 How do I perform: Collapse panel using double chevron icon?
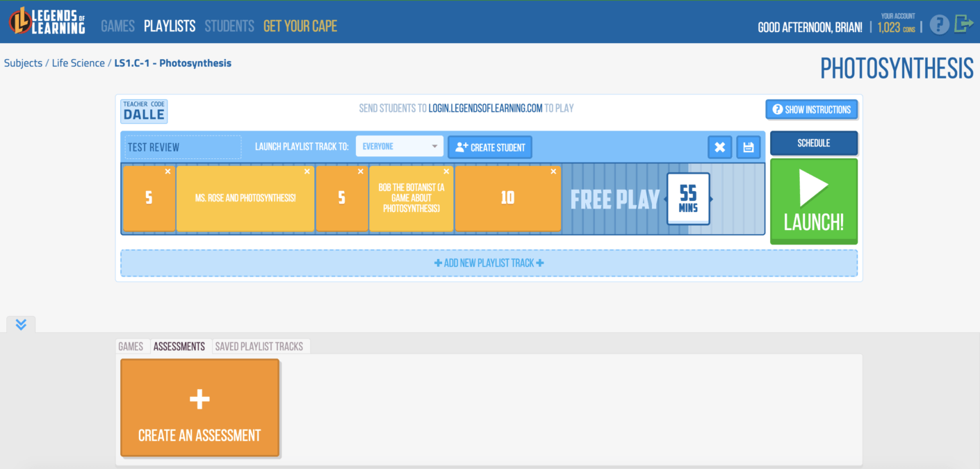[21, 324]
